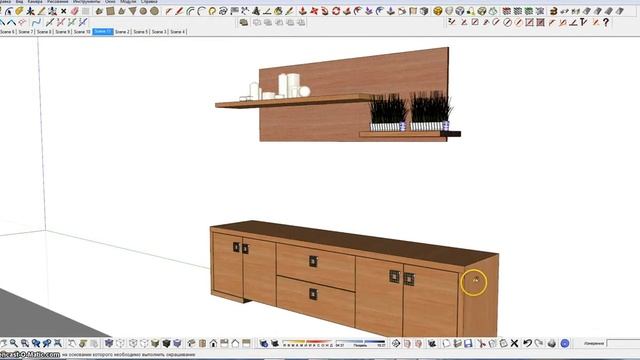Image resolution: width=640 pixels, height=360 pixels.
Task: Select the Scene 5 tab
Action: point(141,31)
